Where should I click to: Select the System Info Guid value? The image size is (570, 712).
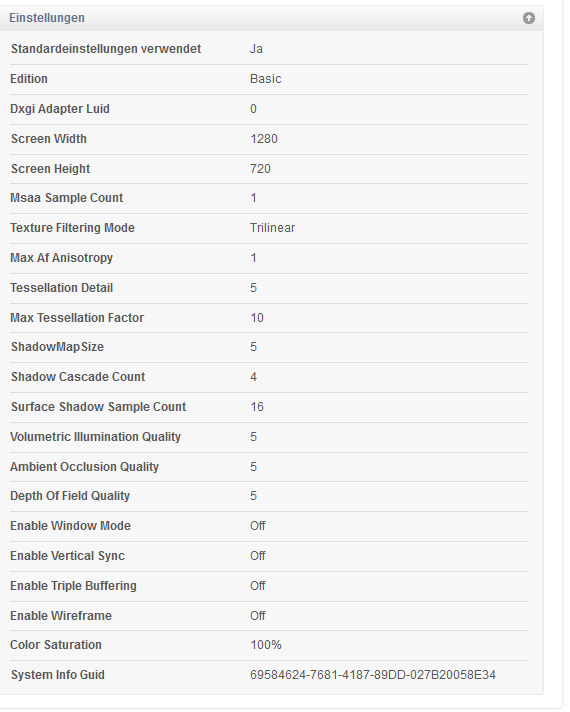click(372, 675)
